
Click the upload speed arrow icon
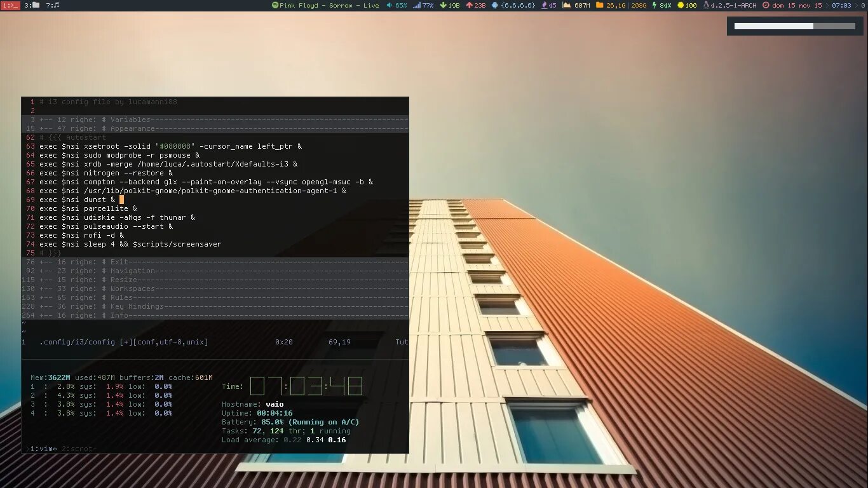470,5
